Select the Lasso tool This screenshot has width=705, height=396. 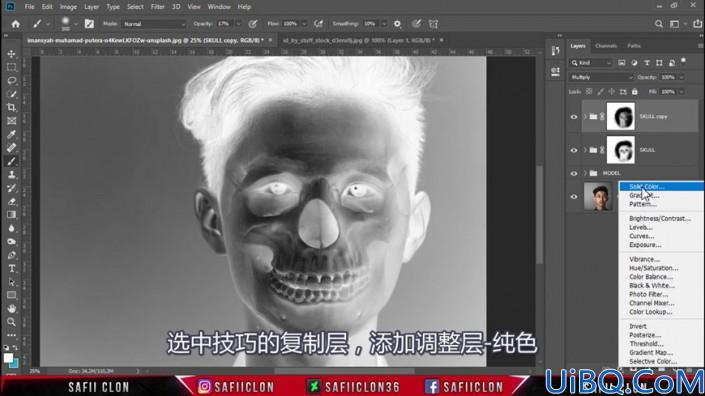[12, 81]
